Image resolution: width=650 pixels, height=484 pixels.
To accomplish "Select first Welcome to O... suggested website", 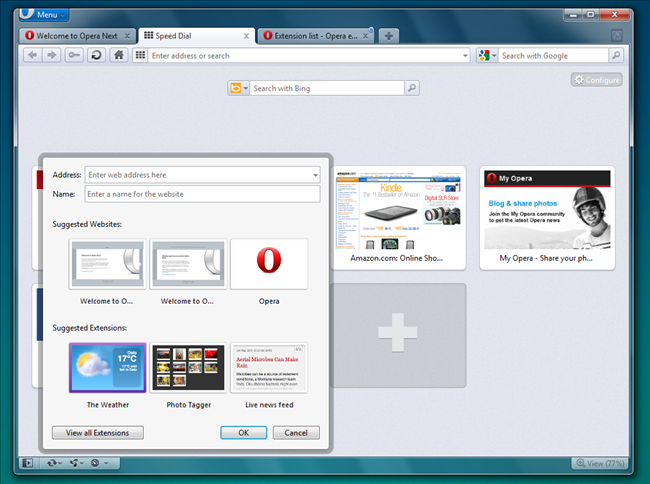I will (107, 264).
